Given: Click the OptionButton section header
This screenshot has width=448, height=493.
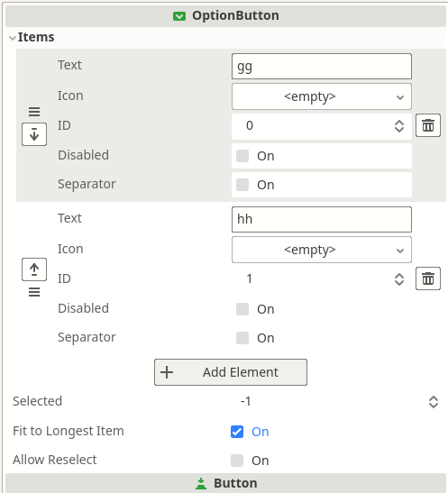Looking at the screenshot, I should pos(225,15).
